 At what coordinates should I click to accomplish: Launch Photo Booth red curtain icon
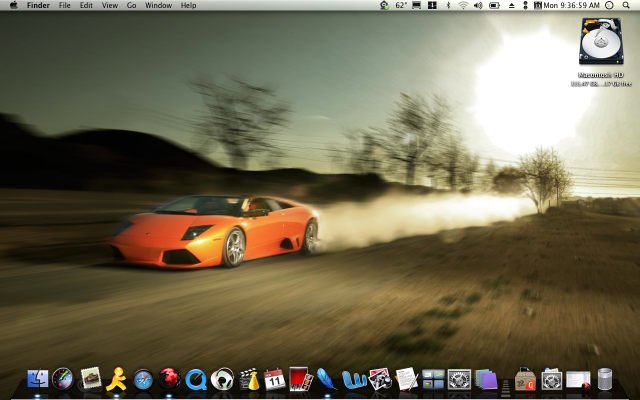coord(301,379)
